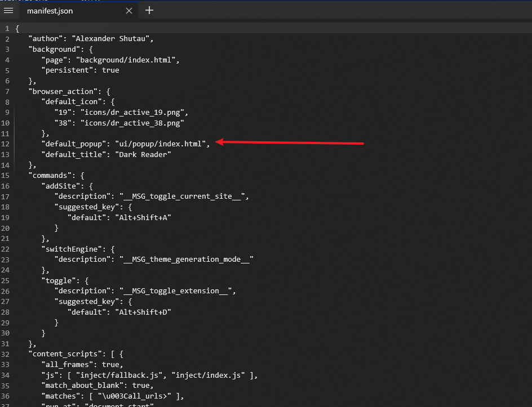Open a new tab with the plus icon
532x407 pixels.
pos(149,10)
